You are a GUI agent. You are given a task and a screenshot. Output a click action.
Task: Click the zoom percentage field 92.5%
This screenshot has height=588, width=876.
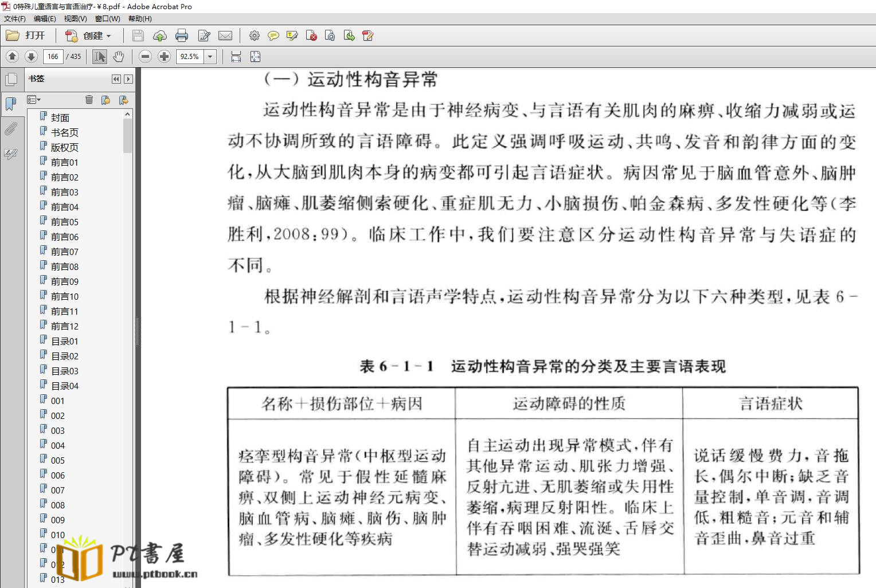[190, 56]
